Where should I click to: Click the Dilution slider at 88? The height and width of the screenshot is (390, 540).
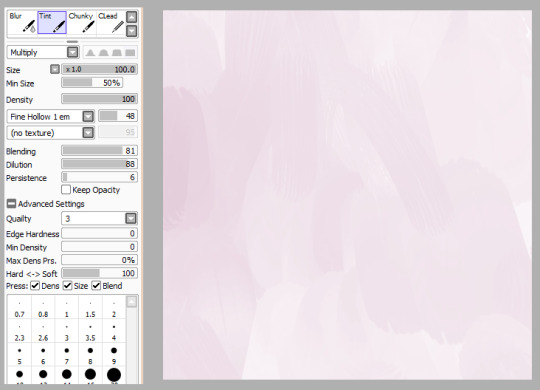tap(100, 164)
